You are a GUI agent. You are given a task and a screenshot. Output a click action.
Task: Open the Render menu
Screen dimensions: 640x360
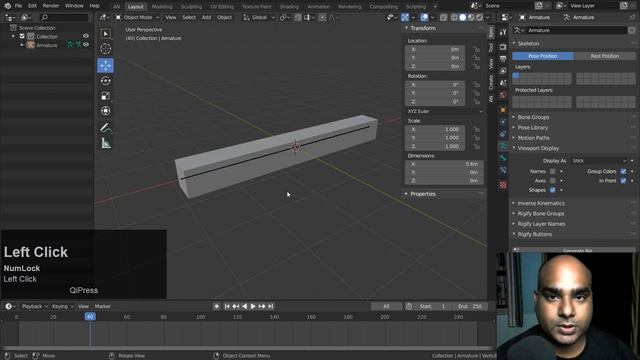click(x=51, y=6)
